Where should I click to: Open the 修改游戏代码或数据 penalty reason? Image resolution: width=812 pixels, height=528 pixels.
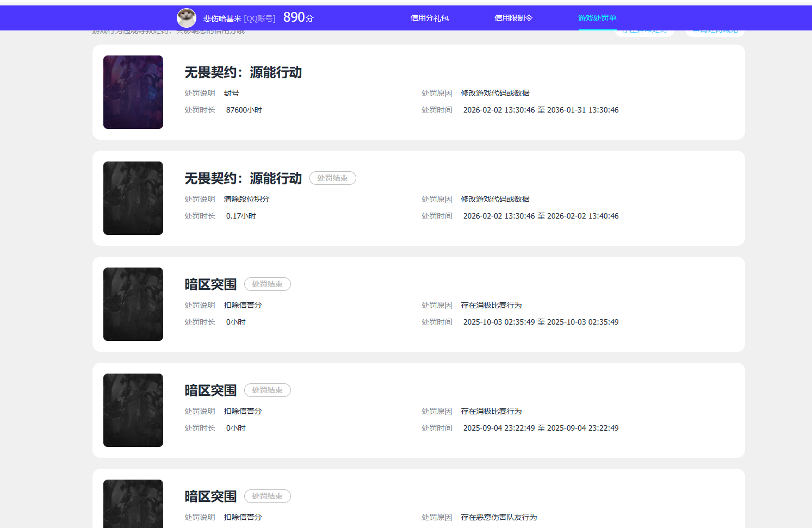click(x=495, y=92)
